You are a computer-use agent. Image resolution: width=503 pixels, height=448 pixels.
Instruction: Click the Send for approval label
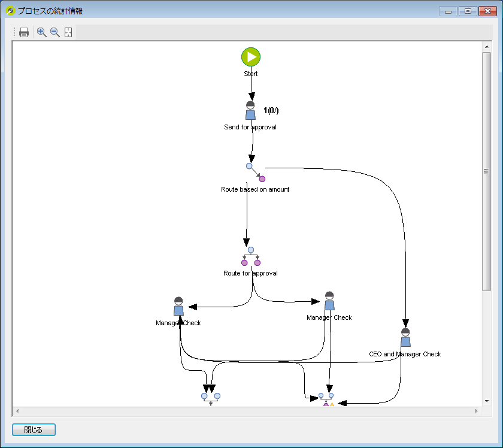click(x=250, y=127)
